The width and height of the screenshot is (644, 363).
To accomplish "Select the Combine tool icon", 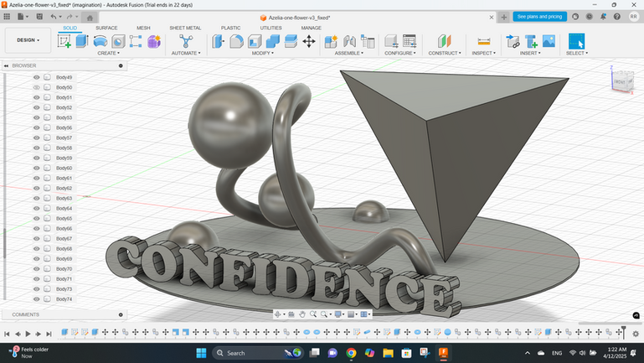I will (273, 41).
